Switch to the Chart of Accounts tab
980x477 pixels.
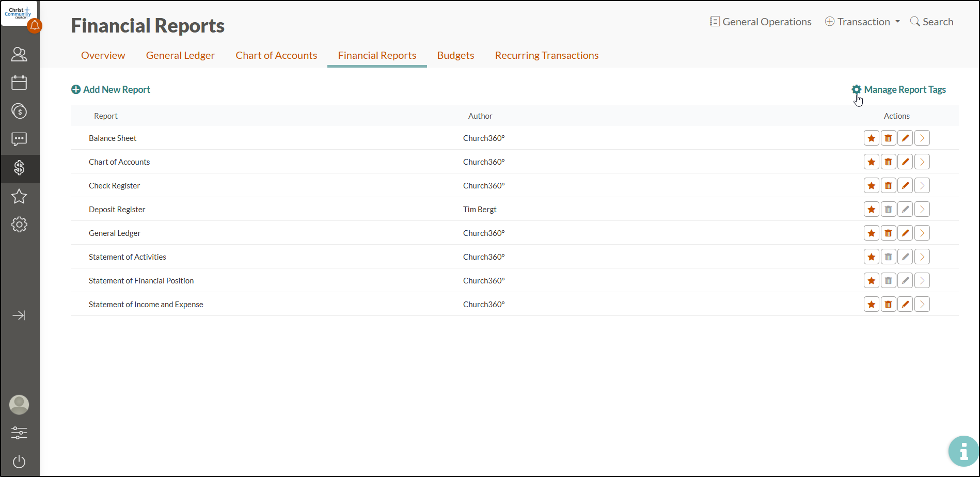(276, 55)
